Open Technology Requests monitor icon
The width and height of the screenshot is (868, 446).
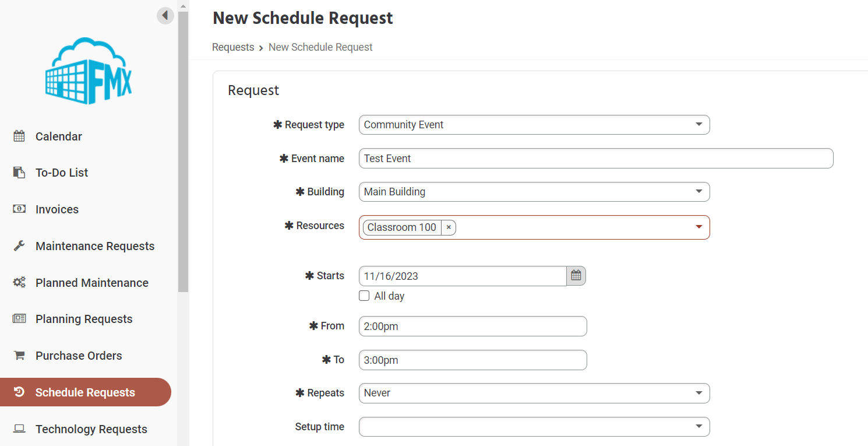click(x=19, y=429)
